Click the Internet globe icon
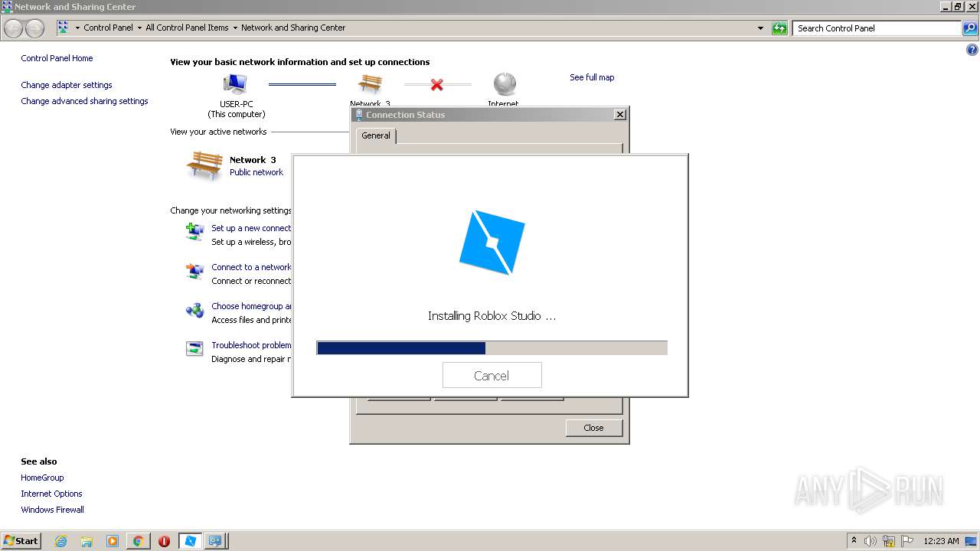Image resolution: width=980 pixels, height=551 pixels. pos(505,83)
